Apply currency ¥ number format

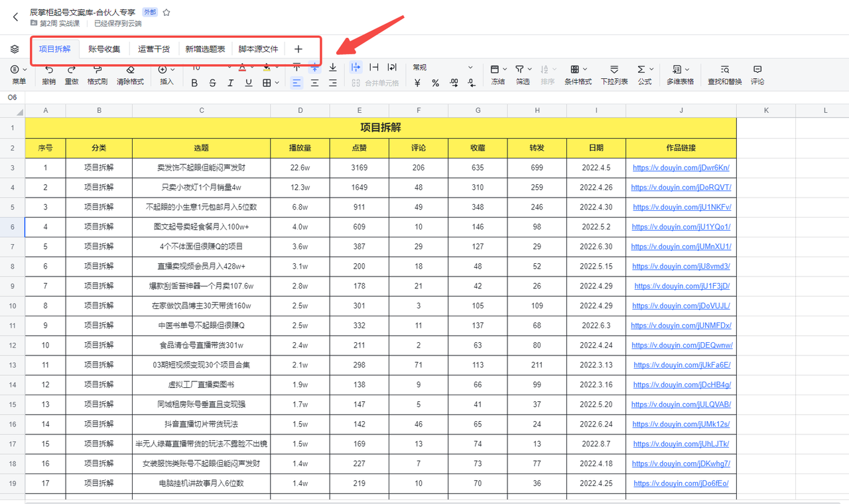[x=417, y=83]
